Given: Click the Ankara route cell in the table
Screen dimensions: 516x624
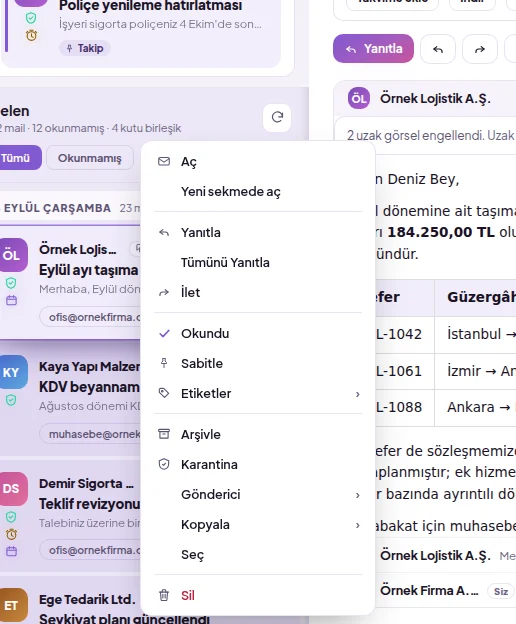Looking at the screenshot, I should pyautogui.click(x=475, y=408).
